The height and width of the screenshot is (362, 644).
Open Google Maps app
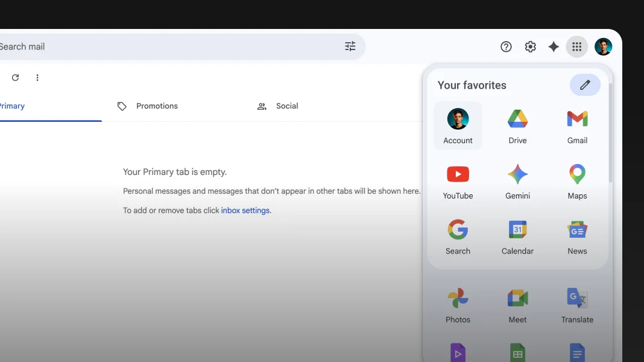(577, 182)
